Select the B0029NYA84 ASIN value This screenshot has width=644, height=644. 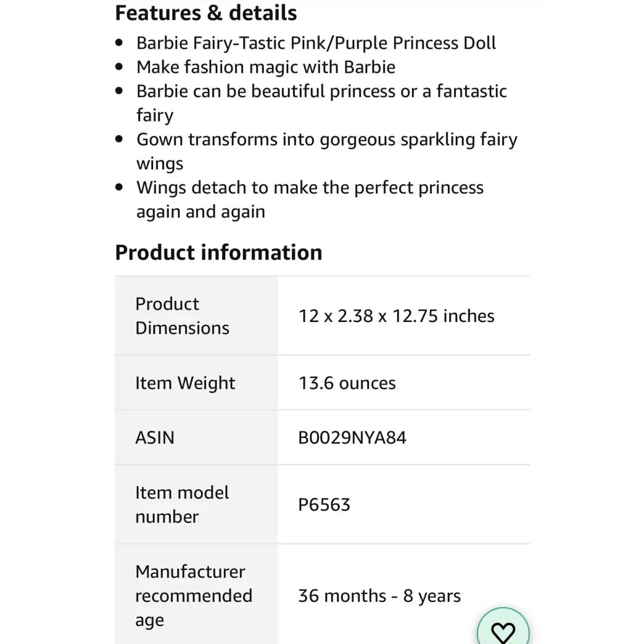tap(353, 438)
